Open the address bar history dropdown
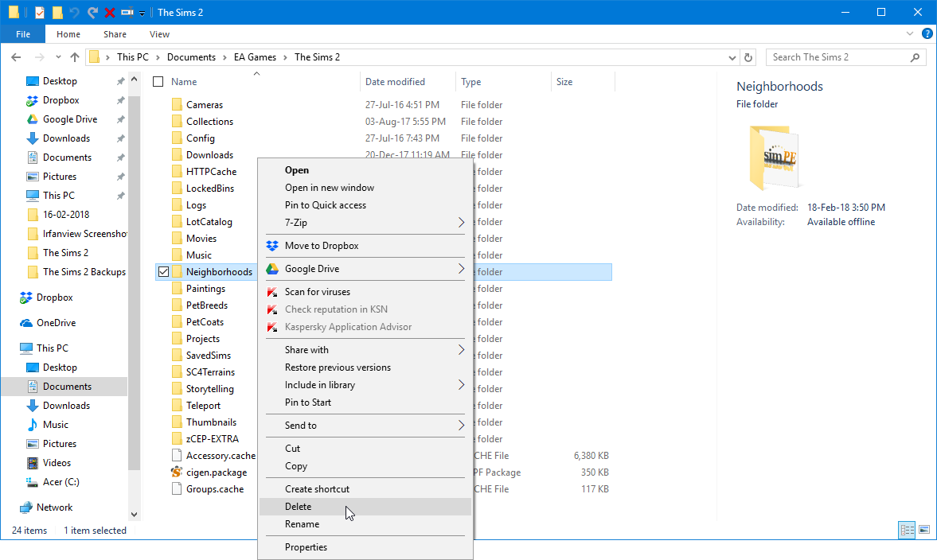Viewport: 937px width, 560px height. coord(732,57)
